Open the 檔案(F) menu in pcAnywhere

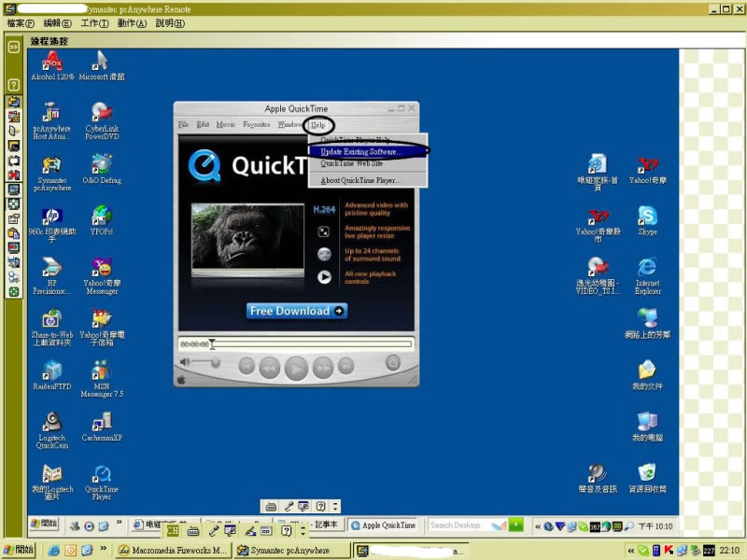tap(21, 23)
